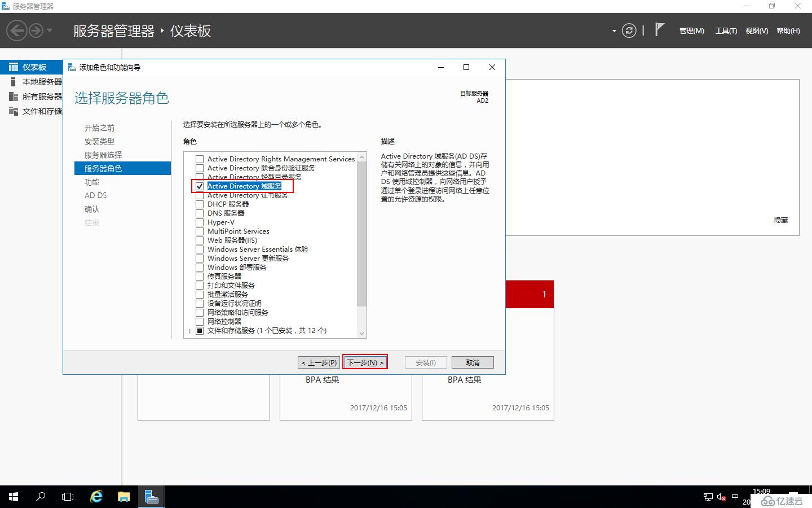
Task: Check Windows Server Essentials 体验
Action: coord(200,249)
